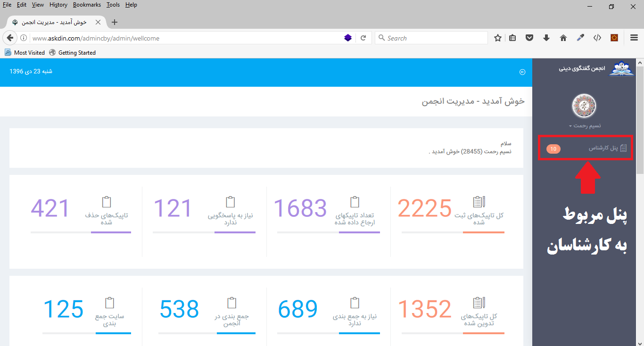Show site identity information icon

pos(23,38)
